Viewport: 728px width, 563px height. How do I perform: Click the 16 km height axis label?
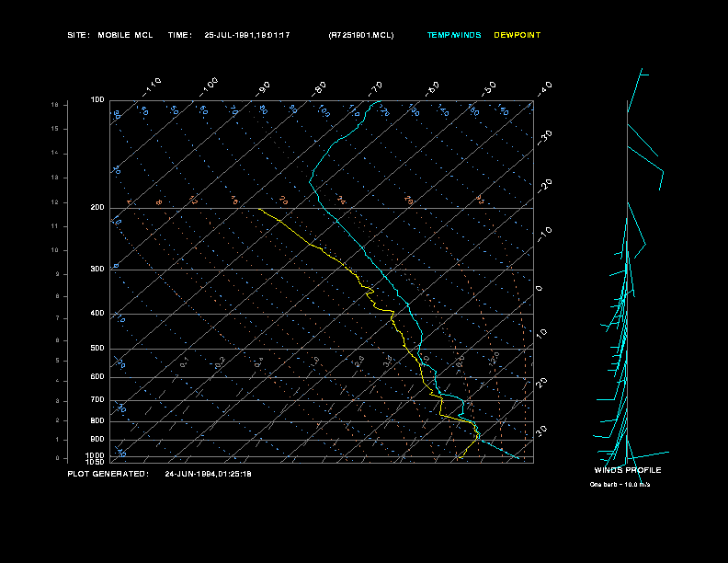pos(54,105)
